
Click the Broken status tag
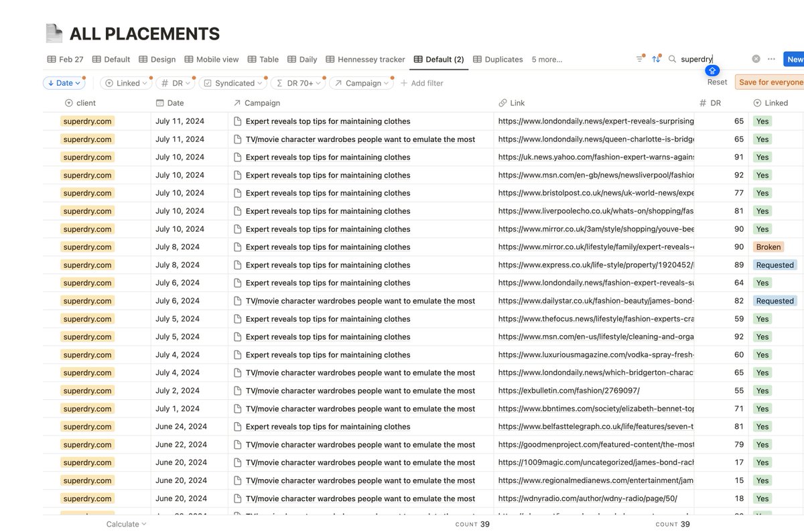pyautogui.click(x=768, y=247)
